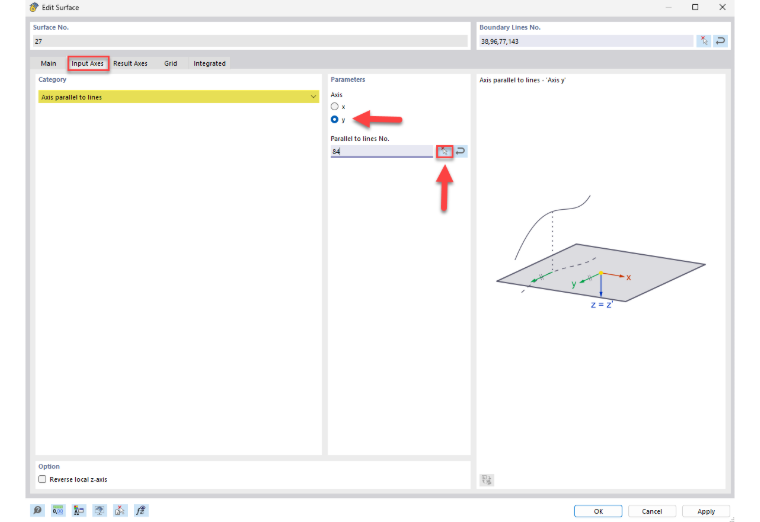This screenshot has width=760, height=522.
Task: Open the units and decimal places icon
Action: (x=58, y=510)
